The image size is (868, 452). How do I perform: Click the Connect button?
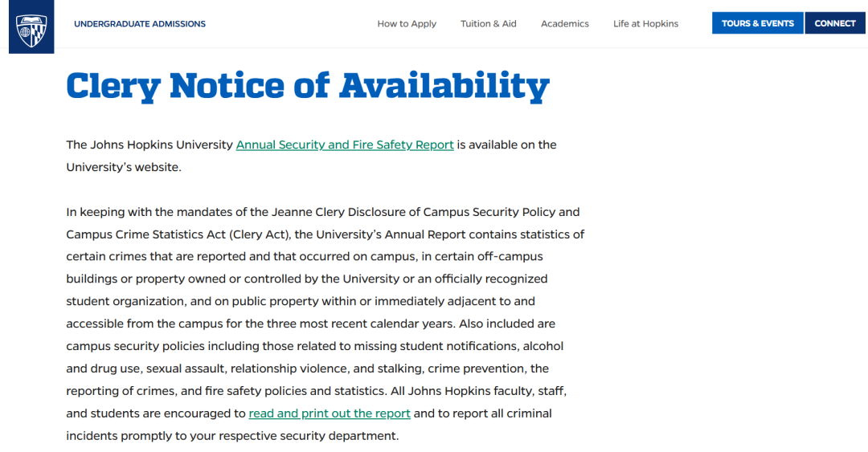[835, 23]
